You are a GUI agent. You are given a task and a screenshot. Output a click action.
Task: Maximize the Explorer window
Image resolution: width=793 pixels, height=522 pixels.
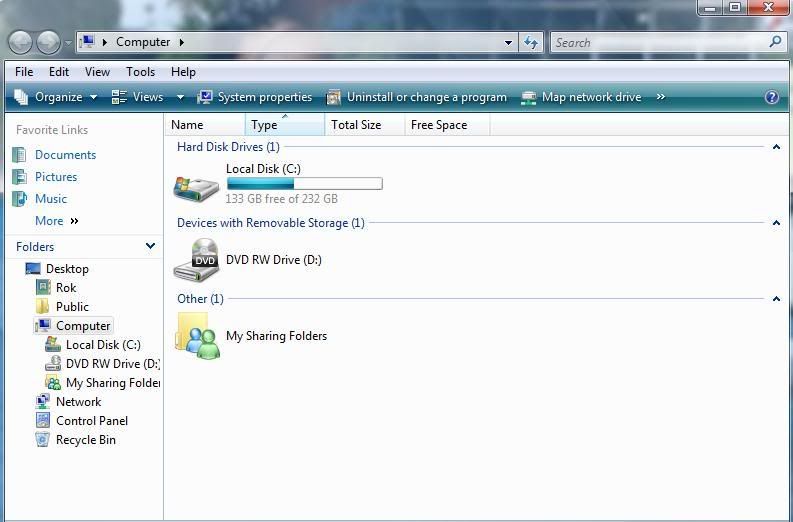pyautogui.click(x=735, y=7)
